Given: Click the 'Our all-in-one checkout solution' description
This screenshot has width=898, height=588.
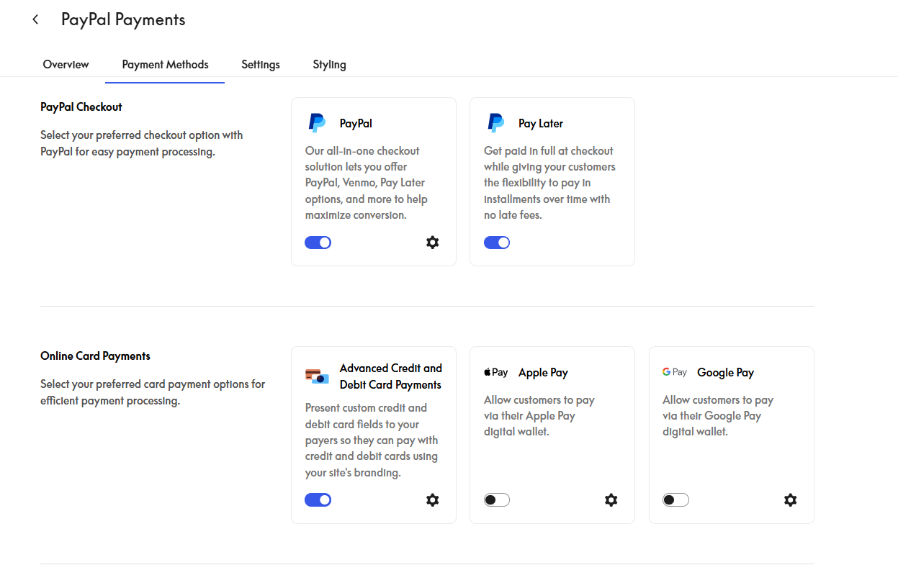Looking at the screenshot, I should 367,183.
